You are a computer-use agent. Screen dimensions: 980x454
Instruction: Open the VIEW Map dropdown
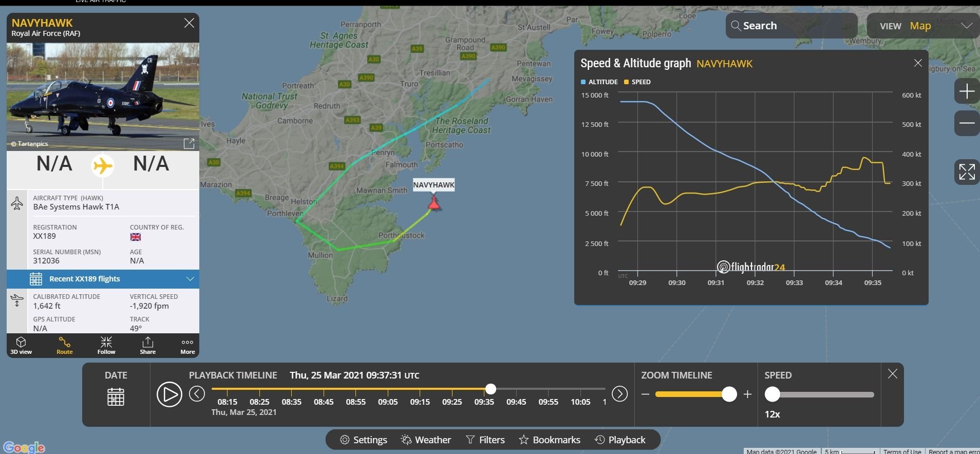coord(923,26)
